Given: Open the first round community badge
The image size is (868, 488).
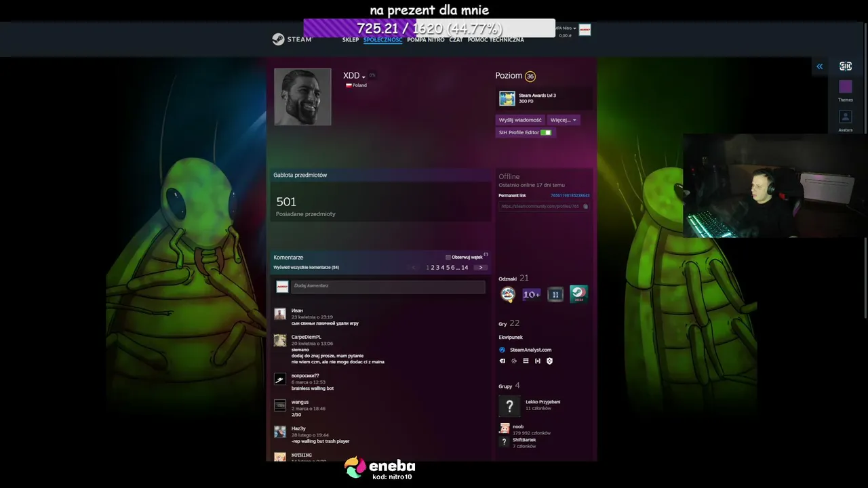Looking at the screenshot, I should point(508,294).
